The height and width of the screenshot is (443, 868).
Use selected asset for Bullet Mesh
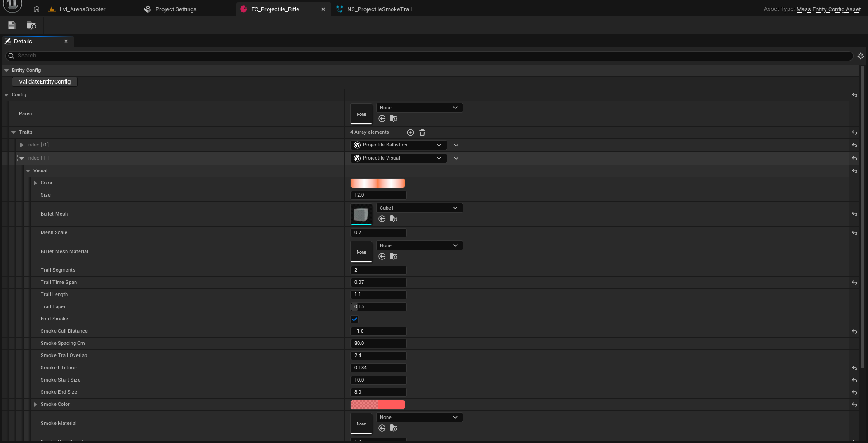click(x=382, y=219)
